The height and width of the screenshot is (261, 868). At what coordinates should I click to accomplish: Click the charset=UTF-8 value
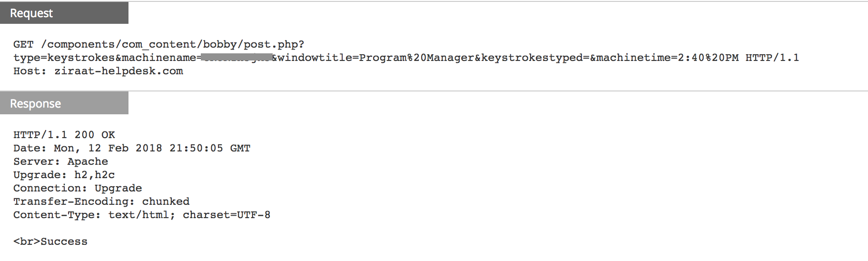pos(227,215)
